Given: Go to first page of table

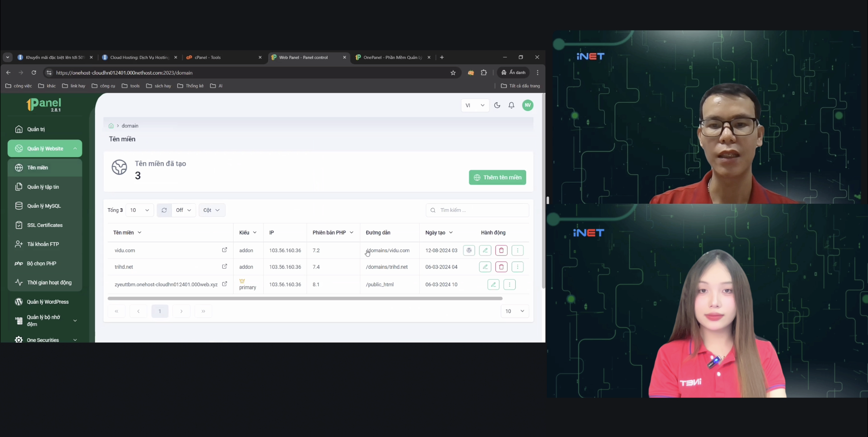Looking at the screenshot, I should tap(117, 311).
